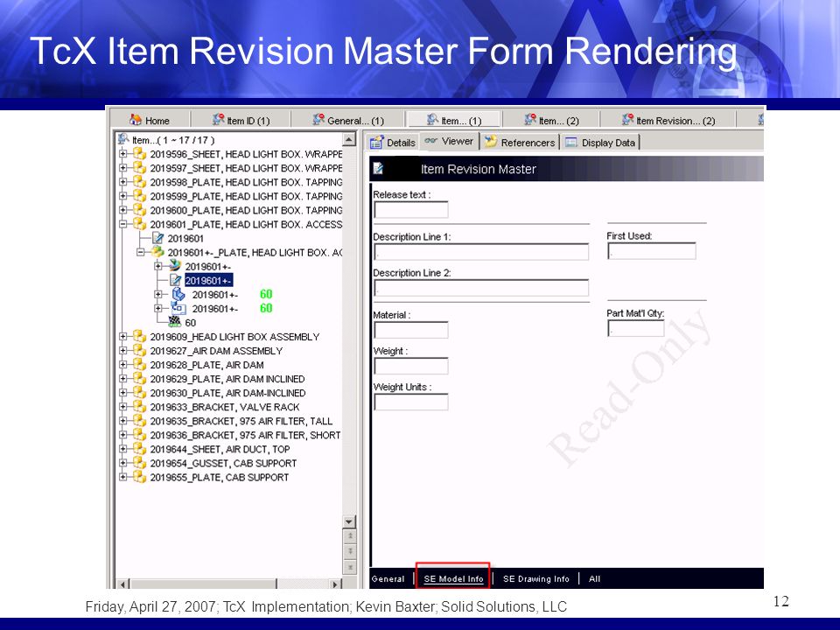Select the 2019601 form icon in tree
This screenshot has width=840, height=630.
(158, 238)
